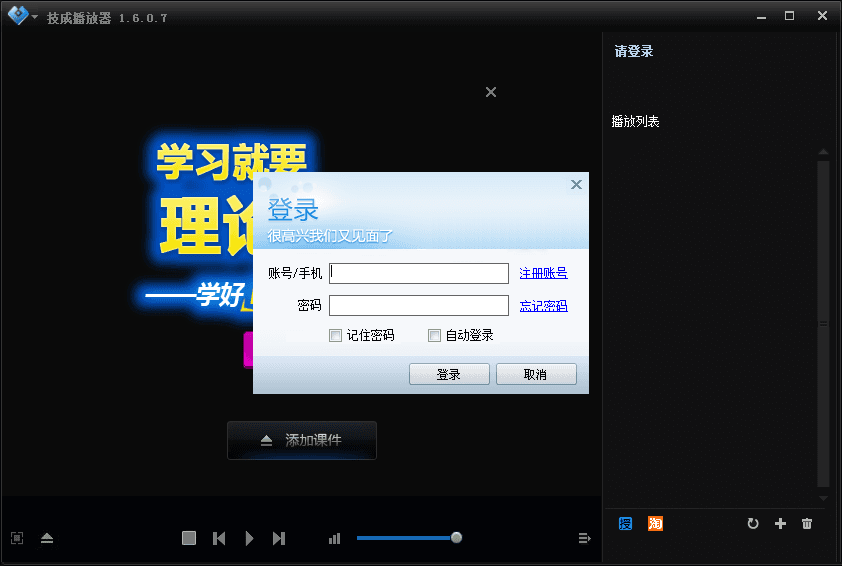Click the 账号/手机 input field
Image resolution: width=842 pixels, height=566 pixels.
tap(419, 273)
